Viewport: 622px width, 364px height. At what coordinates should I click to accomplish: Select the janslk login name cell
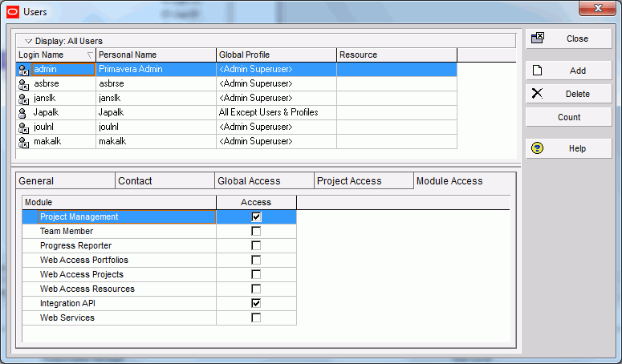tap(63, 99)
